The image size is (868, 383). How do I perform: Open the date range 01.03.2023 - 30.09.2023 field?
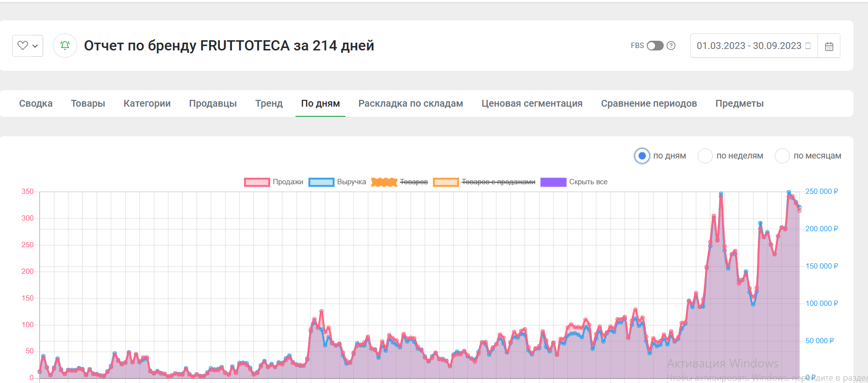[x=754, y=46]
